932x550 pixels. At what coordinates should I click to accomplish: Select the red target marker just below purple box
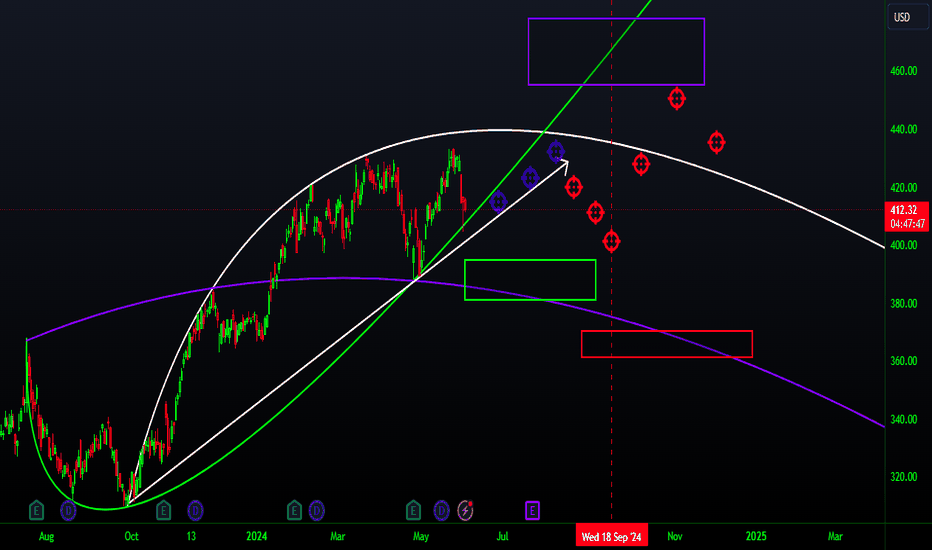tap(676, 98)
